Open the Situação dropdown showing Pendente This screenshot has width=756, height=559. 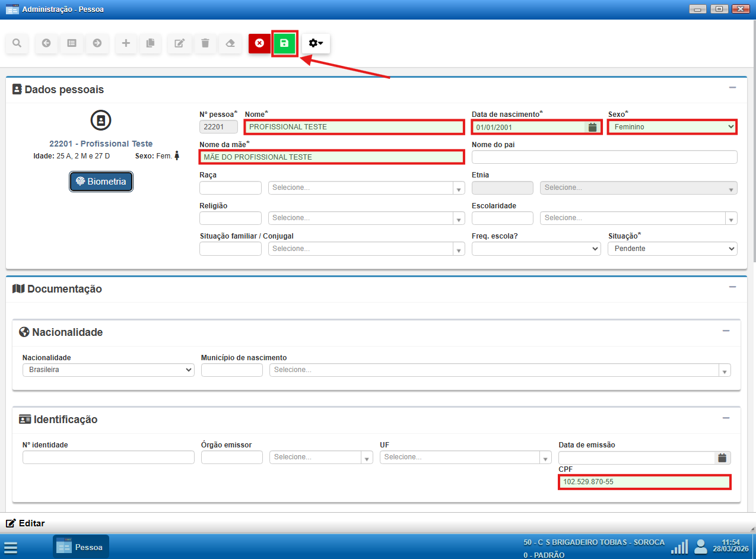(x=672, y=249)
